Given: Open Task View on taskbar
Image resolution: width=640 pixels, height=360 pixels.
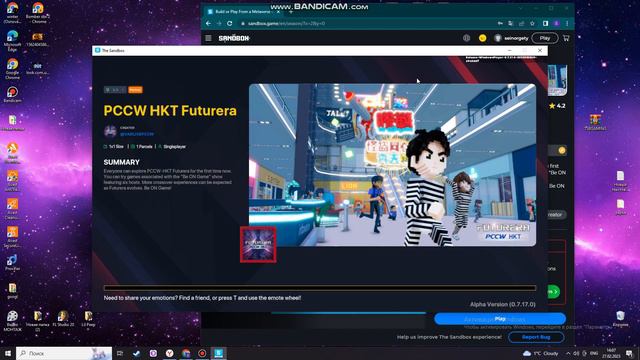Looking at the screenshot, I should tap(120, 353).
